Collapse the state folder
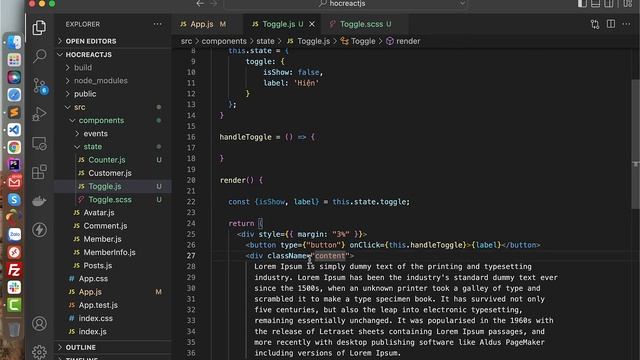Viewport: 640px width, 360px height. pos(113,147)
